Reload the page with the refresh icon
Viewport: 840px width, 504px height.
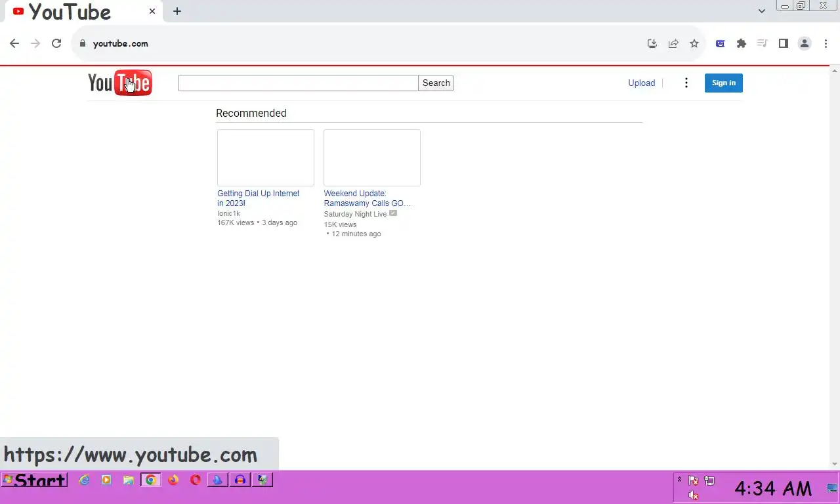coord(56,43)
